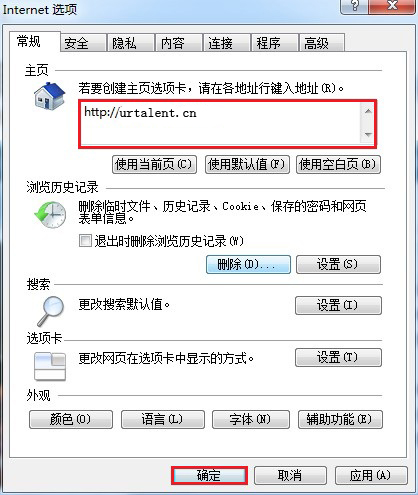Image resolution: width=418 pixels, height=495 pixels.
Task: Click the help question mark button
Action: [354, 6]
